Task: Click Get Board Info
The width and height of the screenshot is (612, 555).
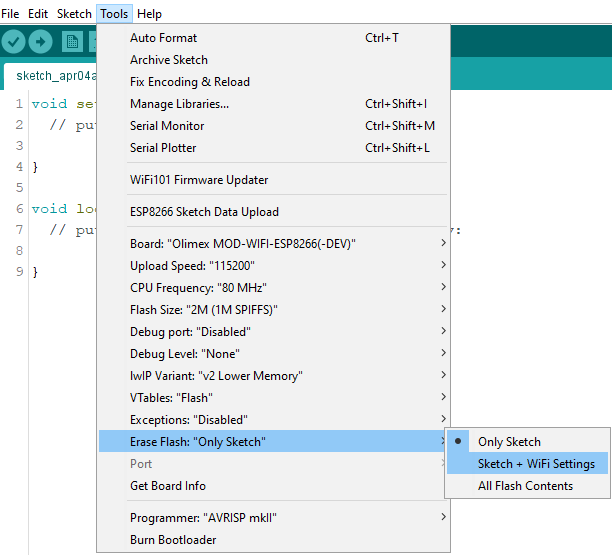Action: click(x=168, y=486)
